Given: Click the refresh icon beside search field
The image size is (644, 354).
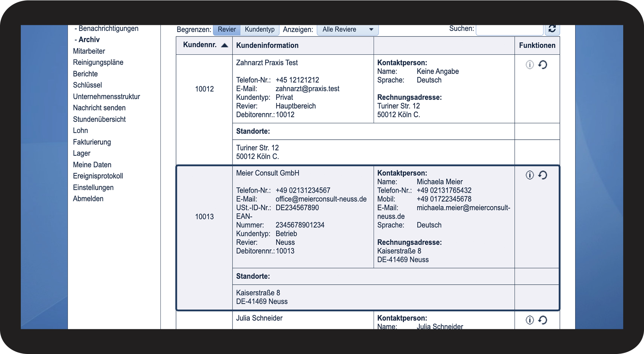Looking at the screenshot, I should (x=552, y=29).
